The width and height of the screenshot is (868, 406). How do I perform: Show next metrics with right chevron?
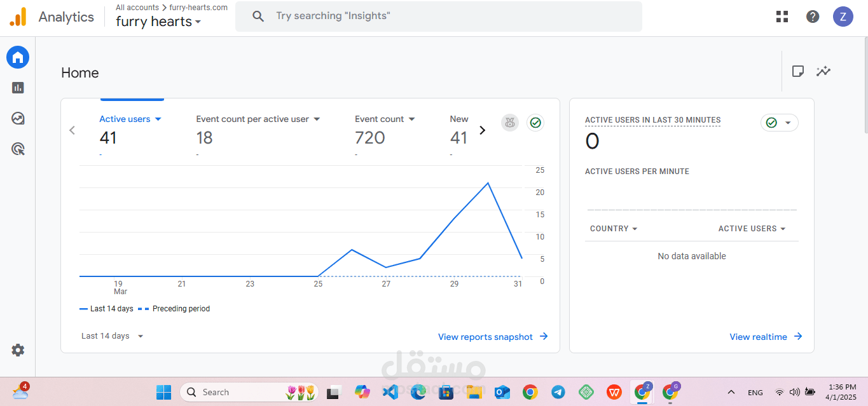(x=482, y=130)
